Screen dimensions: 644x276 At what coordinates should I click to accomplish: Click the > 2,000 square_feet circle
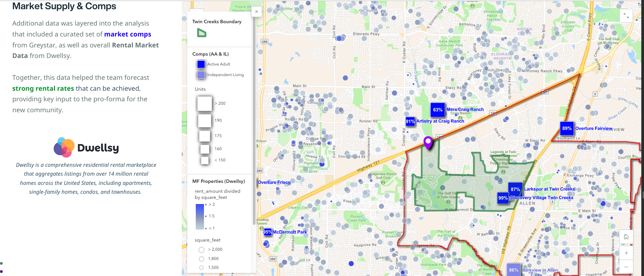pyautogui.click(x=202, y=250)
